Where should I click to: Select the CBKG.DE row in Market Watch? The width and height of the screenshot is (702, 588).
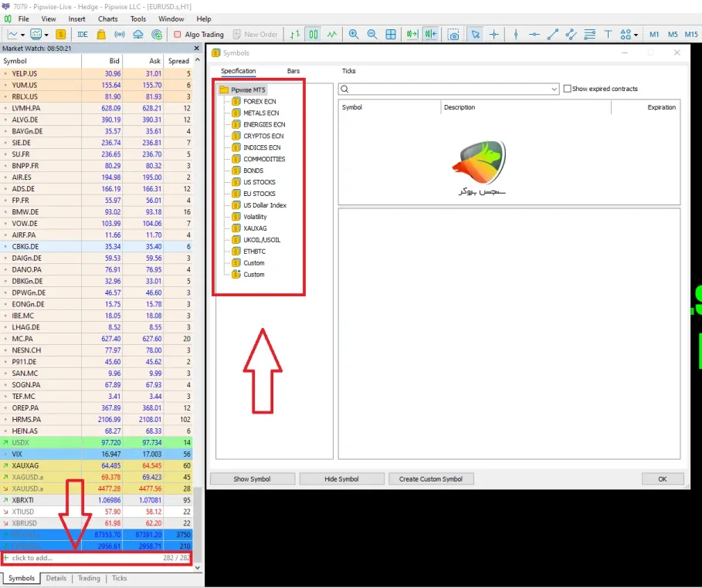pyautogui.click(x=97, y=247)
